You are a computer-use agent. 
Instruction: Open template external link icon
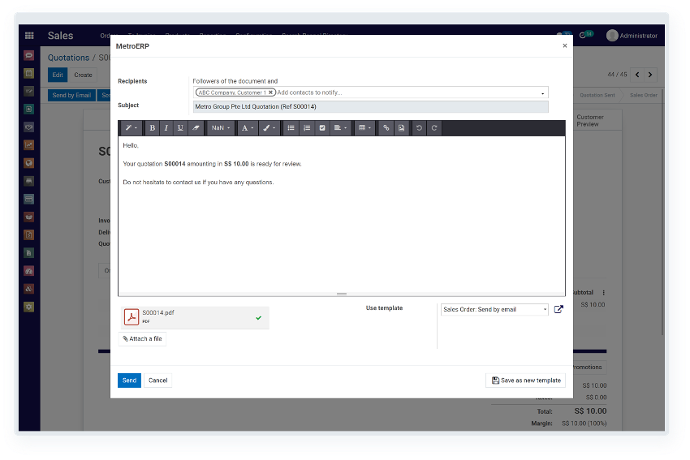(x=558, y=309)
